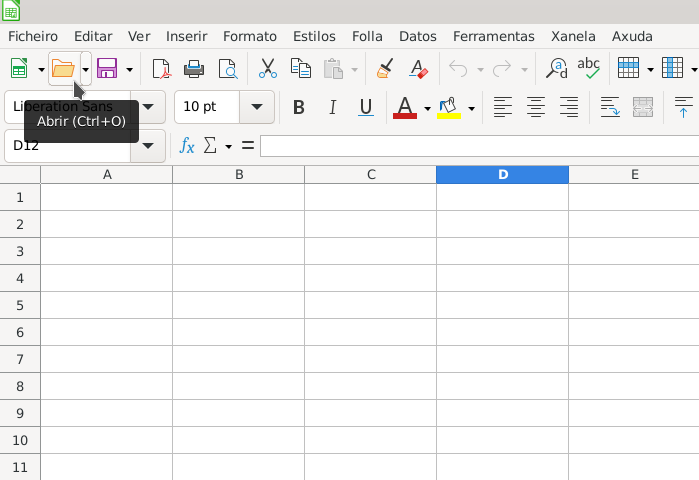Align content to top
699x480 pixels.
(683, 107)
